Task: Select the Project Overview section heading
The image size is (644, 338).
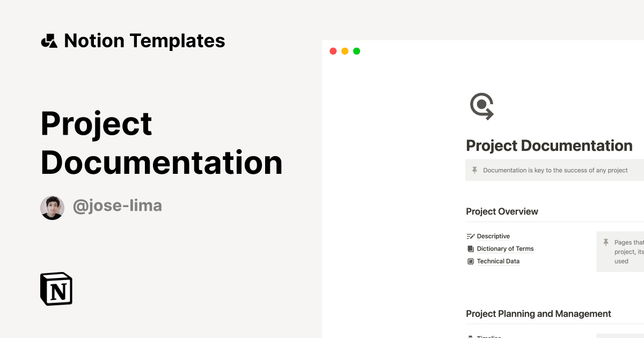Action: tap(502, 211)
